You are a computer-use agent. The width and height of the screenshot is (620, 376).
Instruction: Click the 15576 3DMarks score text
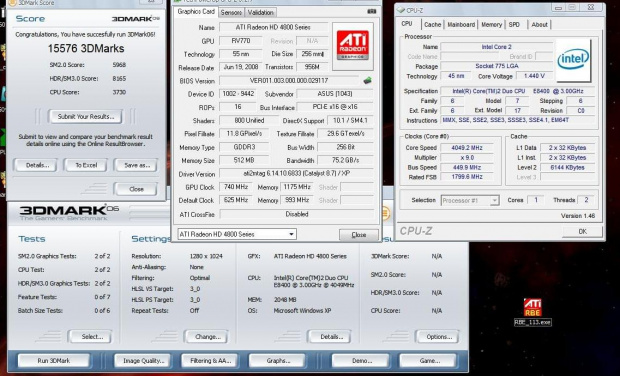tap(86, 49)
